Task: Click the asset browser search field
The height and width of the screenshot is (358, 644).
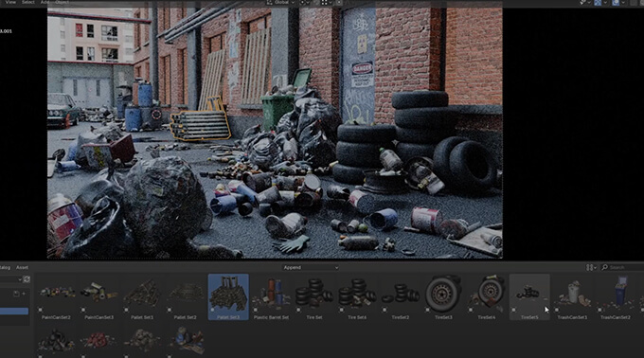Action: point(622,268)
